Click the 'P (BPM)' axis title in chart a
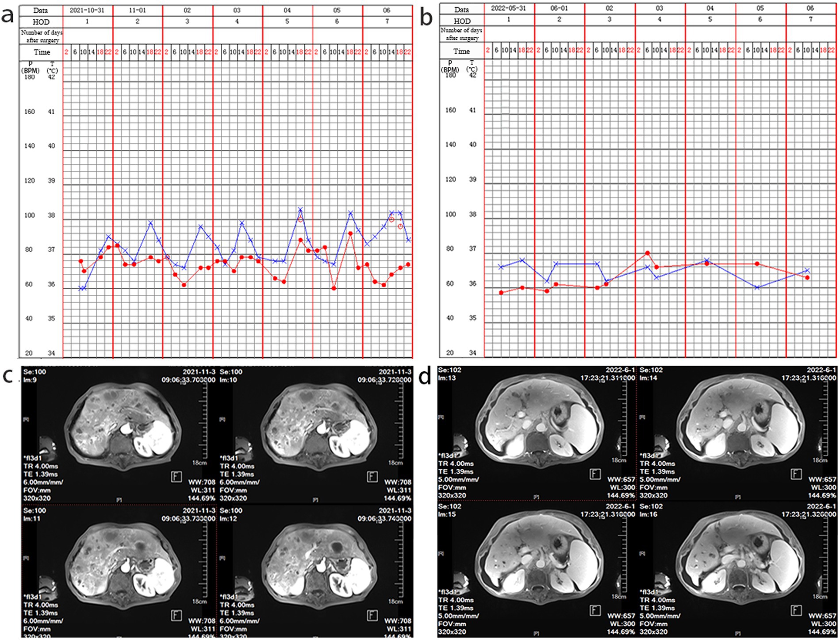This screenshot has width=840, height=640. click(x=30, y=67)
